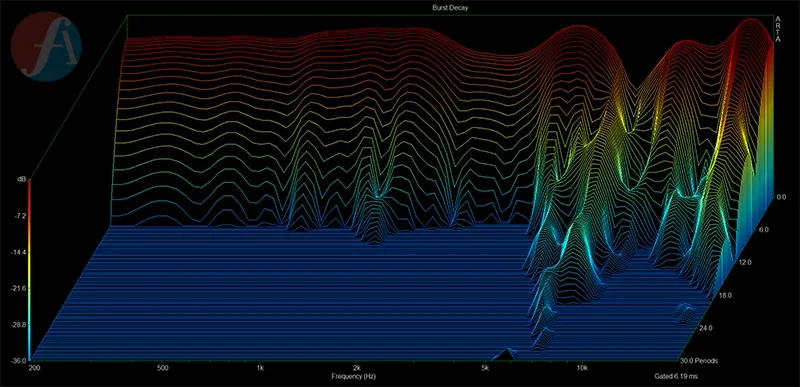The width and height of the screenshot is (800, 387).
Task: Click the dB color gradient scale bar
Action: tap(30, 269)
